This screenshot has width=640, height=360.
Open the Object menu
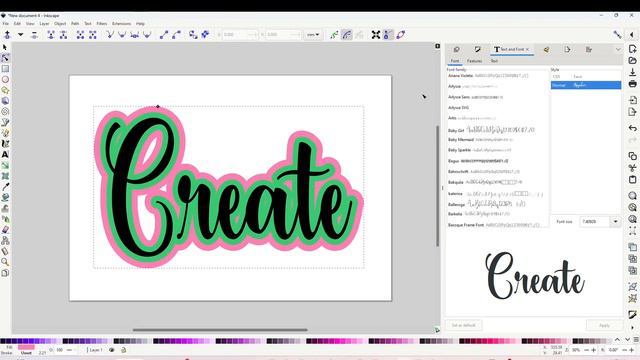[x=60, y=24]
